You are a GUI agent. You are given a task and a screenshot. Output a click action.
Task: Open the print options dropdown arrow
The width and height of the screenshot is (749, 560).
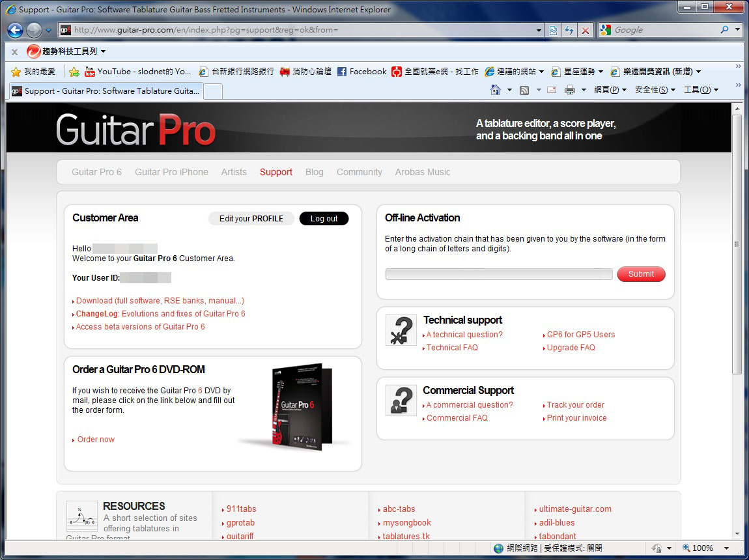pyautogui.click(x=584, y=90)
